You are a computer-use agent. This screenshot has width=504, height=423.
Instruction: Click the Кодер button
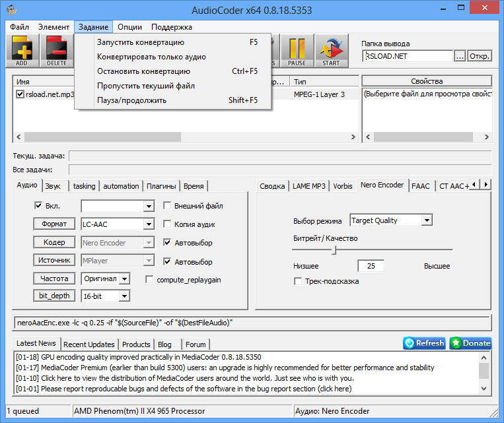[x=54, y=242]
